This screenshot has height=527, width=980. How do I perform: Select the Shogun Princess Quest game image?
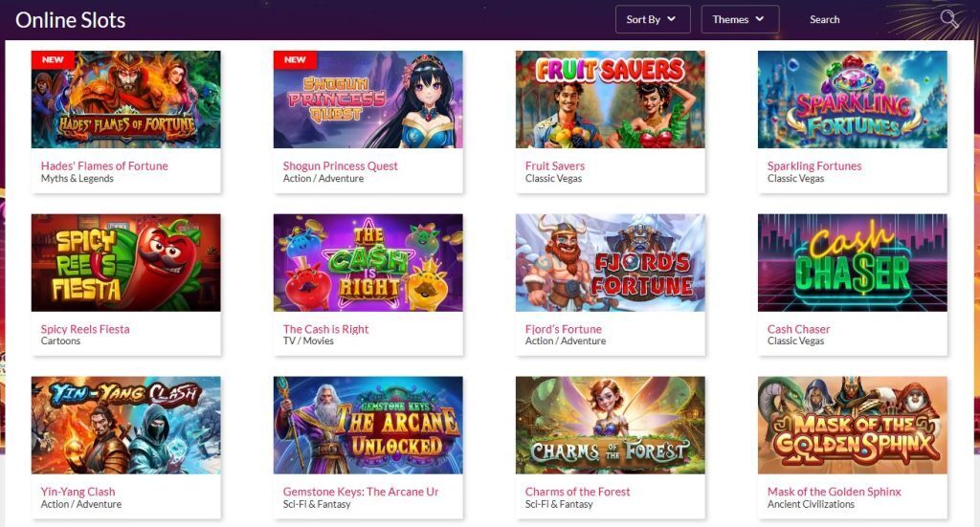[368, 99]
